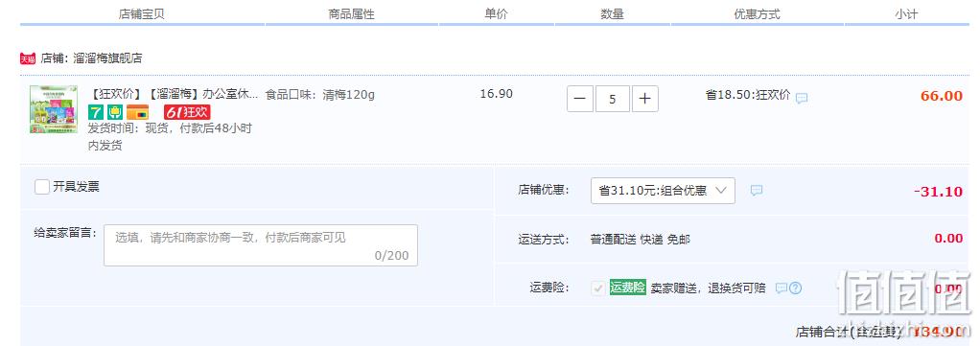Click the green 7-day return icon

pyautogui.click(x=95, y=112)
